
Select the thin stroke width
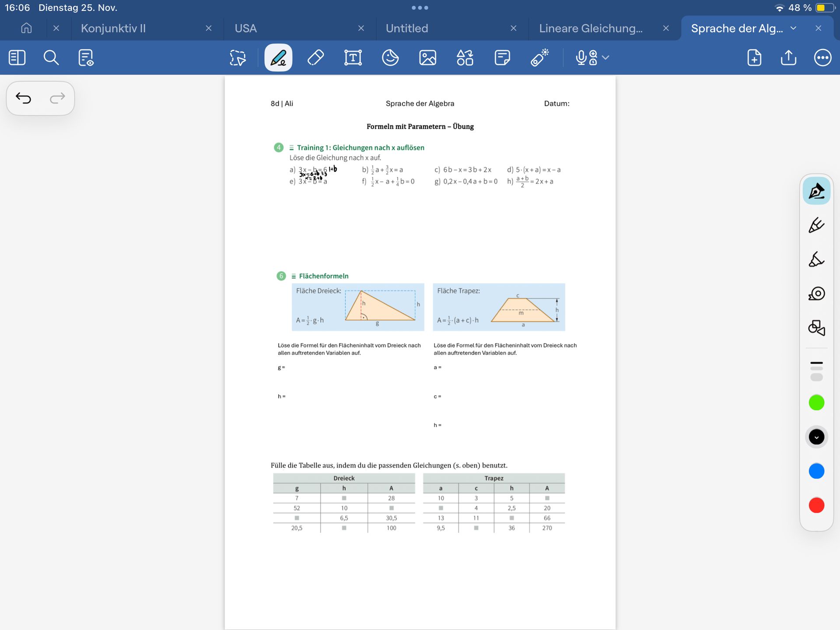click(816, 363)
